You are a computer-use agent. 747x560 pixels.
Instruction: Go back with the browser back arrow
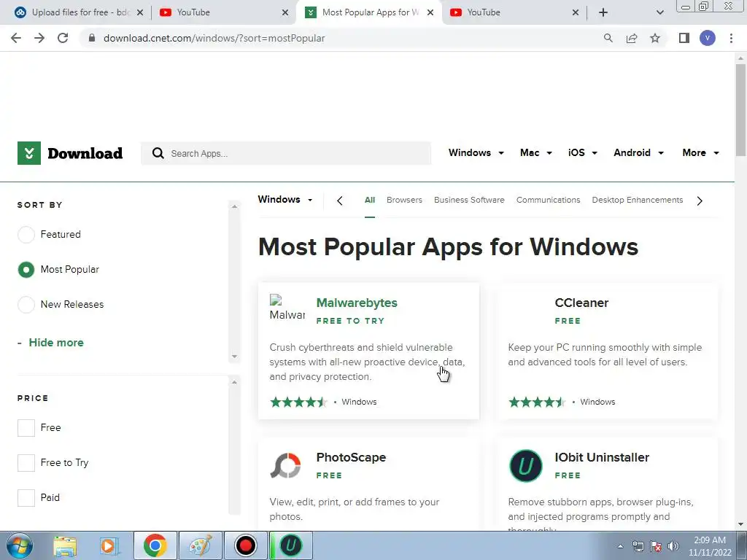pos(16,38)
